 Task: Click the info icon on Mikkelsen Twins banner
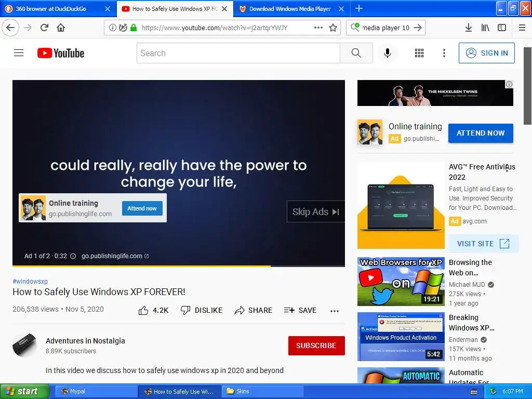pyautogui.click(x=509, y=84)
